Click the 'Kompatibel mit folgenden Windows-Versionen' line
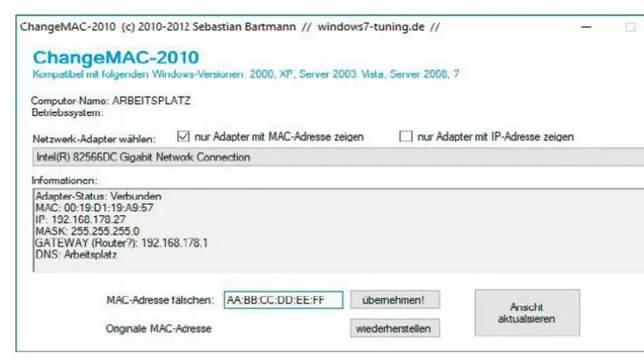Viewport: 644px width, 361px height. click(246, 75)
